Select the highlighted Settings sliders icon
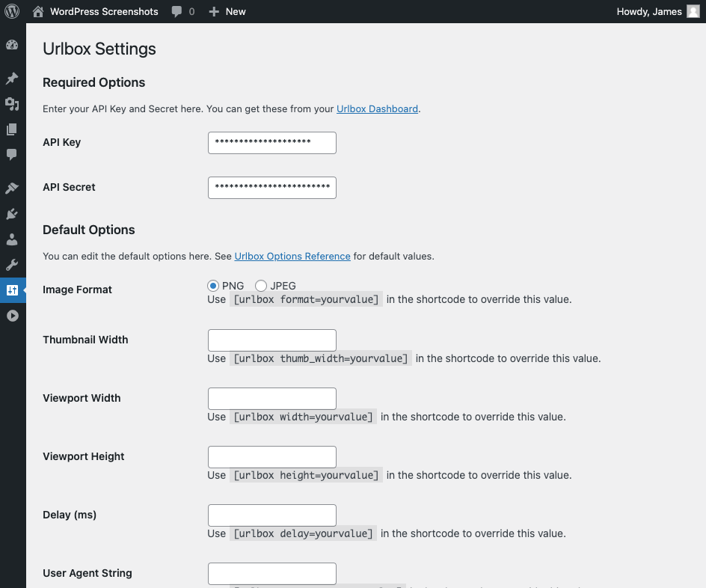 tap(12, 290)
